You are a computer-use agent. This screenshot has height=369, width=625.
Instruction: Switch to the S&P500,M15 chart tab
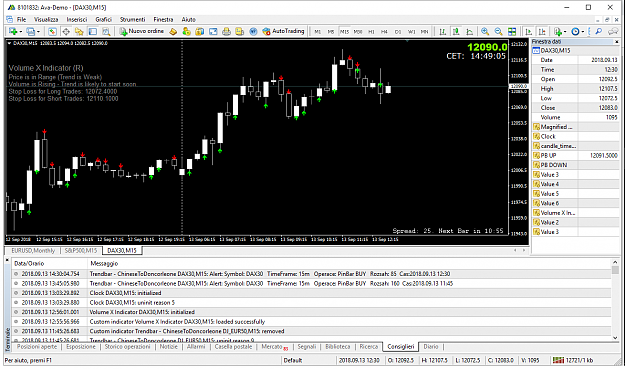click(81, 251)
